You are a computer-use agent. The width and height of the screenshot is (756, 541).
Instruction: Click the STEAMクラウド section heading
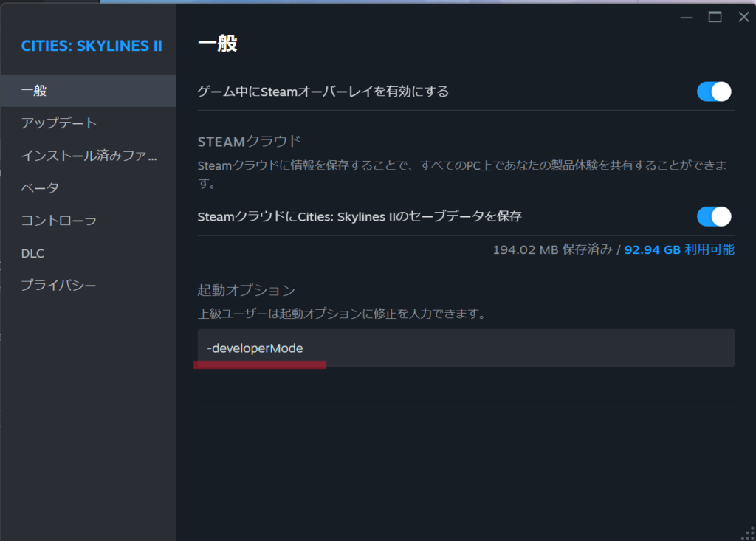pos(250,142)
